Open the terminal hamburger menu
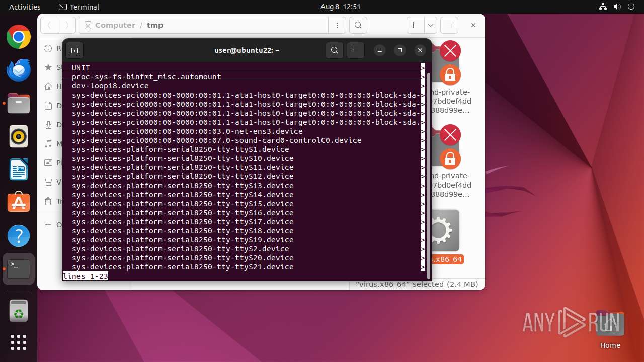Image resolution: width=644 pixels, height=362 pixels. [356, 50]
